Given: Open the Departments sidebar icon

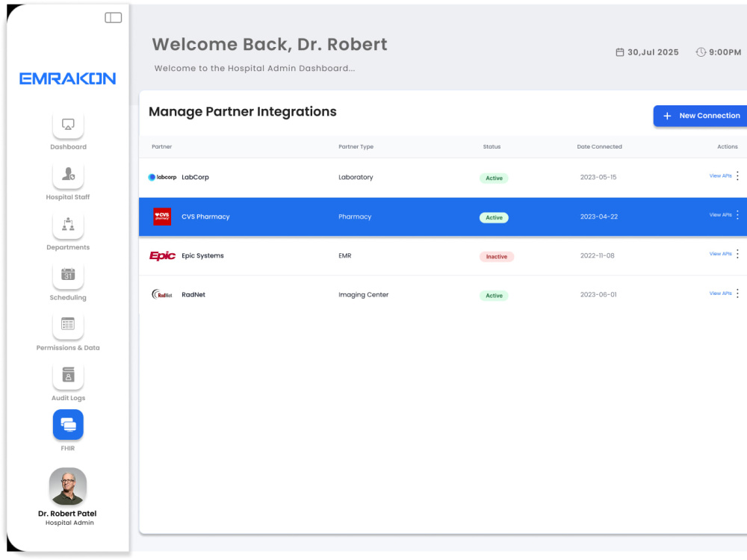Looking at the screenshot, I should point(68,225).
